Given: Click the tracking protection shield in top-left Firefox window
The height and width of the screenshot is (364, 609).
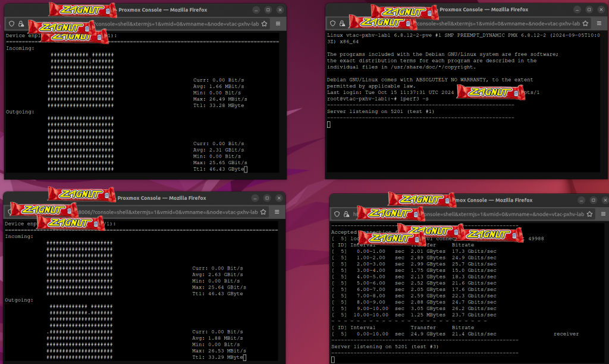Looking at the screenshot, I should (12, 24).
